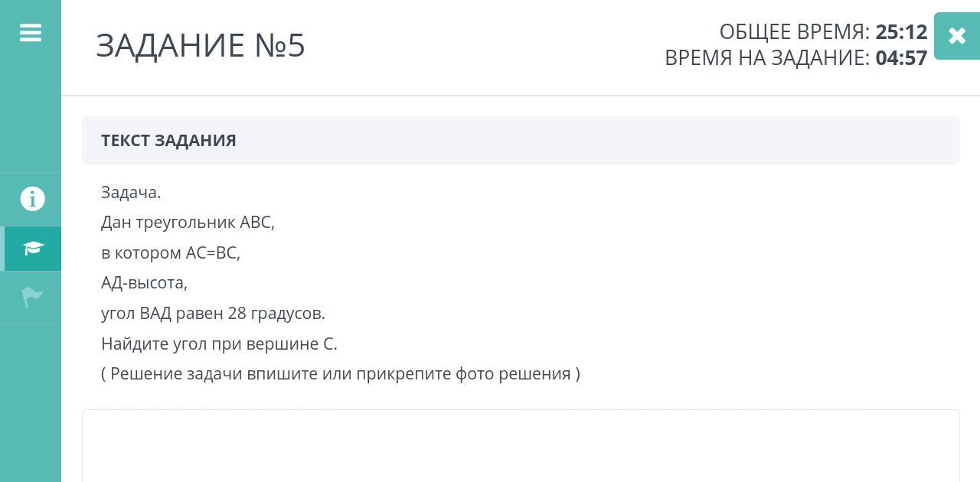Click the line в котором АС=ВС
This screenshot has height=482, width=980.
point(171,253)
